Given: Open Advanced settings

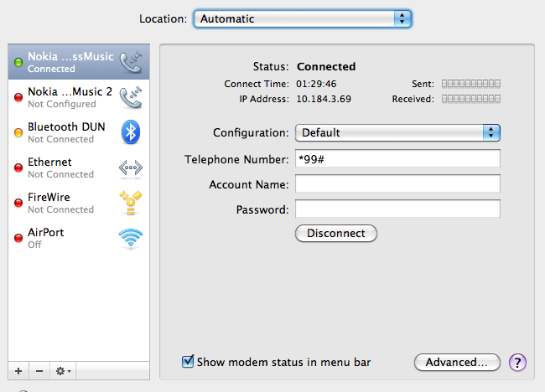Looking at the screenshot, I should point(457,363).
